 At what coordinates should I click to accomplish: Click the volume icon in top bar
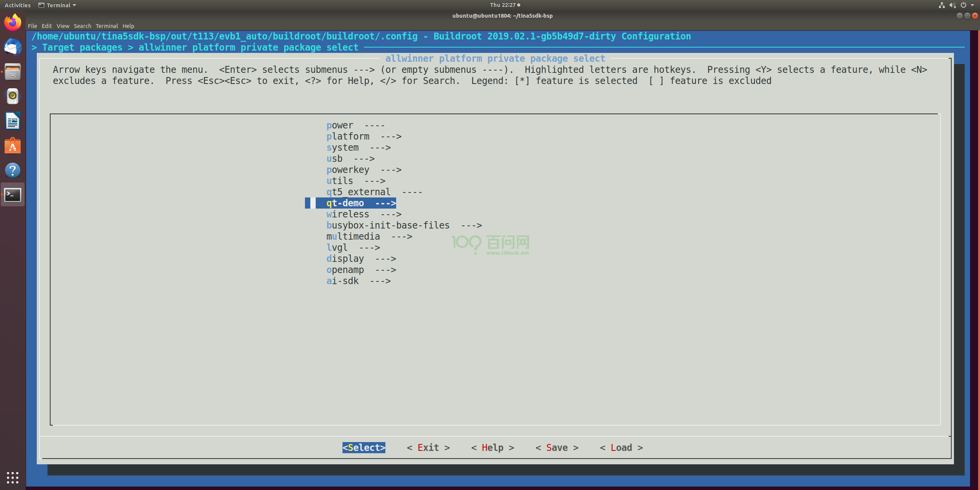952,5
